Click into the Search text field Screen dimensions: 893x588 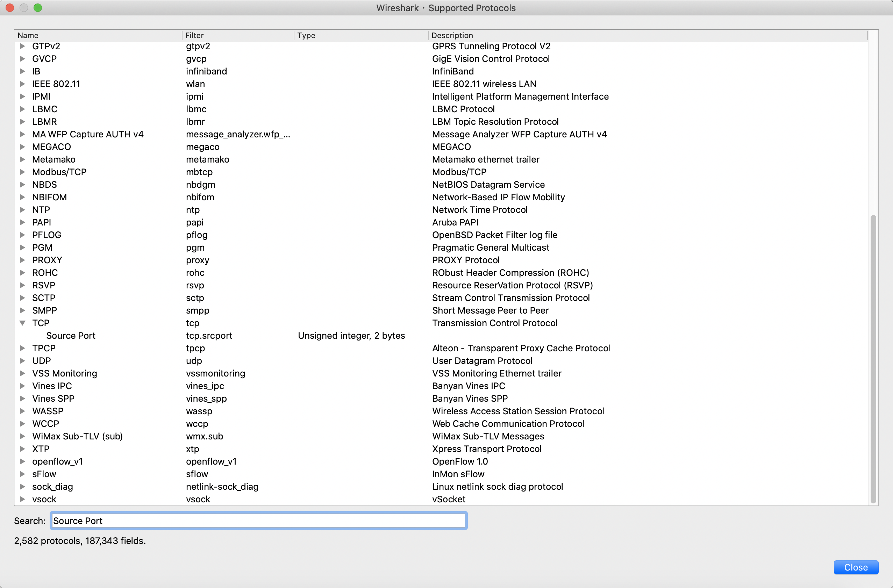click(258, 521)
